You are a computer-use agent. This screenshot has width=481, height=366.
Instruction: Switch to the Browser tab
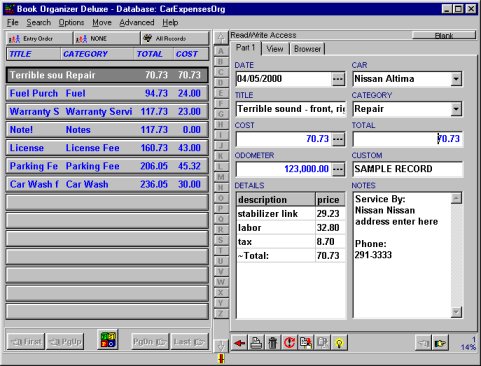pyautogui.click(x=307, y=49)
